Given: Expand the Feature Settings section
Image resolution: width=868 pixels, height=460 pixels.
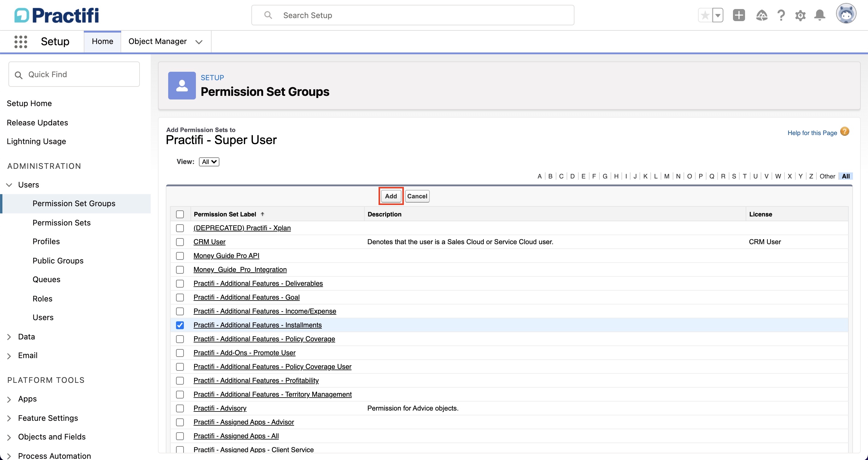Looking at the screenshot, I should point(9,418).
